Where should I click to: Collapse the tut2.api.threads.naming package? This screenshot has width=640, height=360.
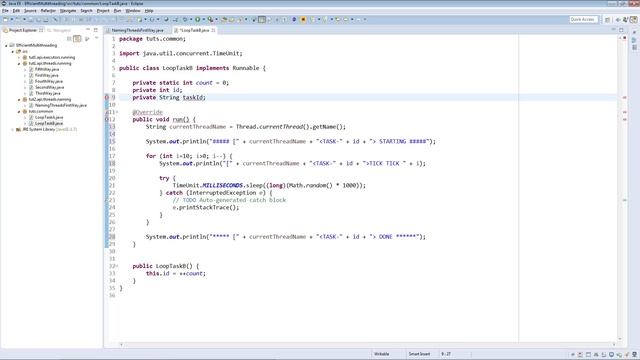pos(19,100)
